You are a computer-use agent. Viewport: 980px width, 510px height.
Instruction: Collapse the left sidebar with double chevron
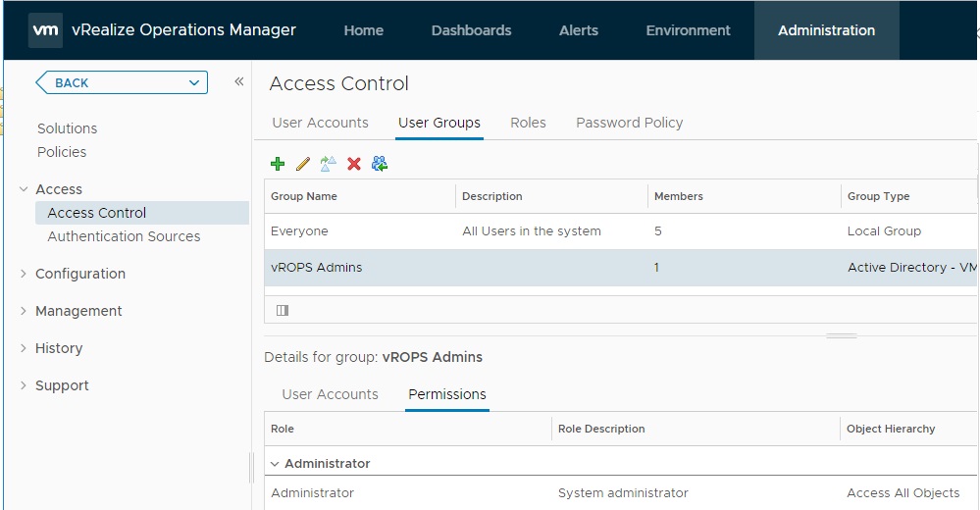238,81
